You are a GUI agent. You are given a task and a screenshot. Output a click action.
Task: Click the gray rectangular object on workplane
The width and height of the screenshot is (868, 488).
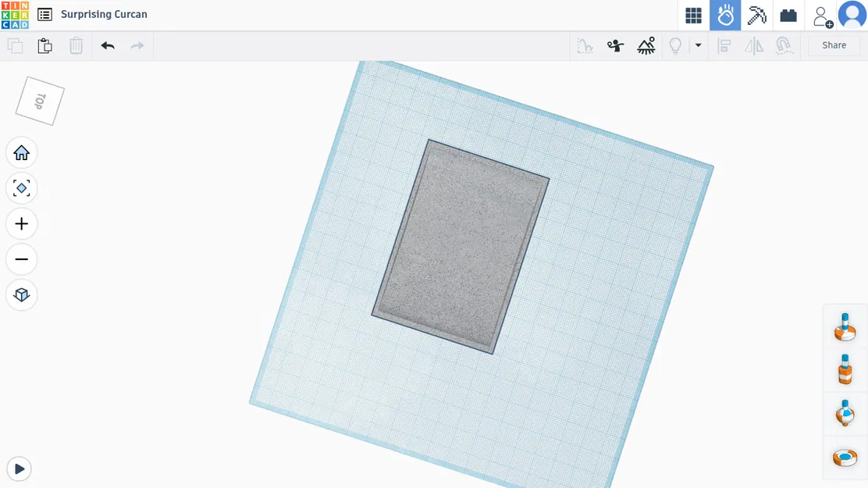pyautogui.click(x=460, y=247)
